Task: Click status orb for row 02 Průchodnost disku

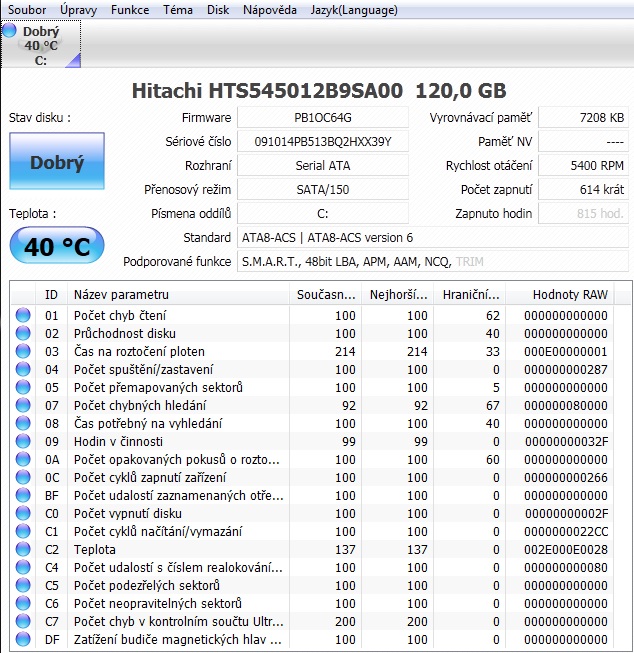Action: (x=23, y=333)
